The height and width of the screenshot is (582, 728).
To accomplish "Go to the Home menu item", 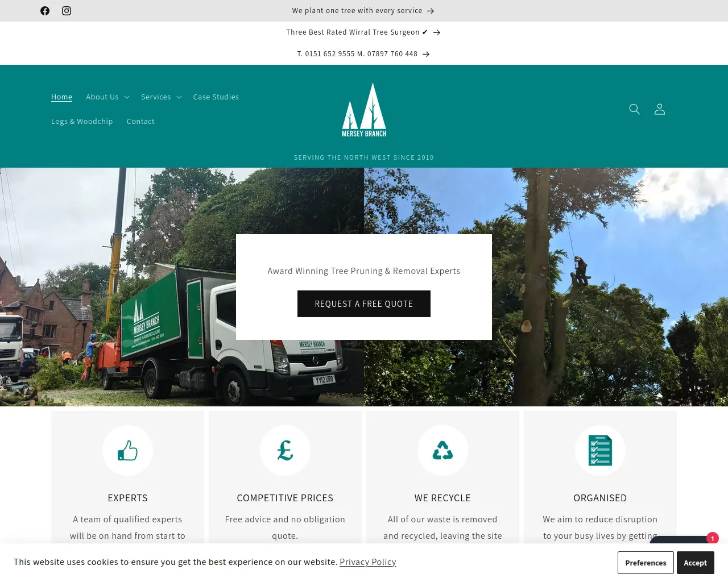I will tap(61, 97).
